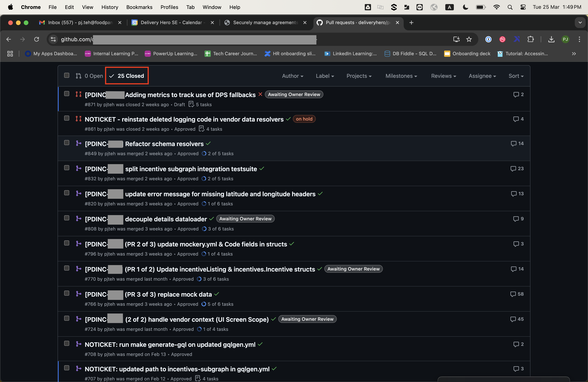
Task: Open the Bookmarks menu in the menu bar
Action: point(139,7)
